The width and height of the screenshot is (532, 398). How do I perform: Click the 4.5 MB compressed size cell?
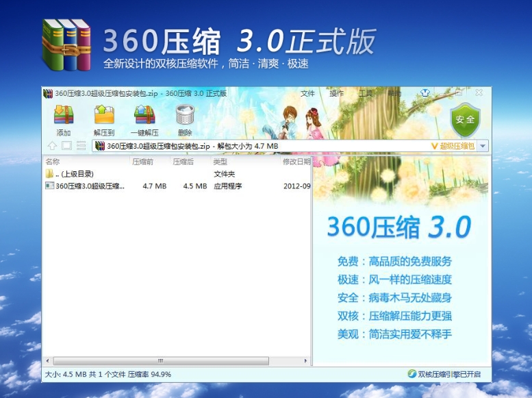[195, 186]
